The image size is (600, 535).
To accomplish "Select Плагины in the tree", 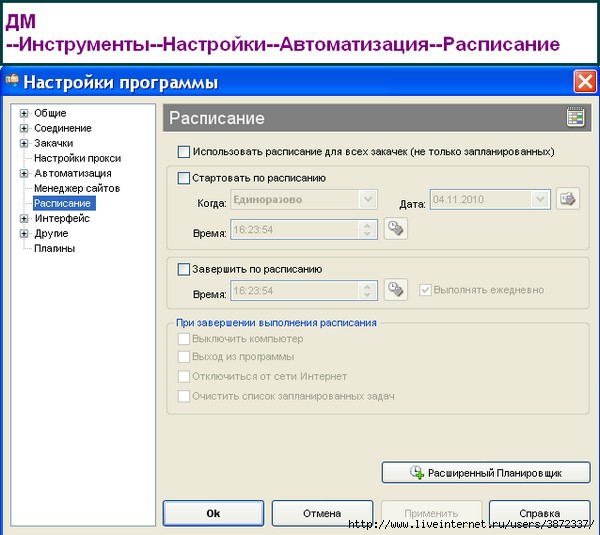I will 54,248.
